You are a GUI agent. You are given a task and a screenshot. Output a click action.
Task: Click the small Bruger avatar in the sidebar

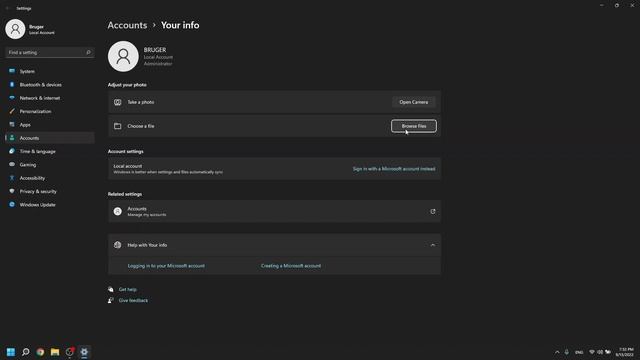[15, 29]
